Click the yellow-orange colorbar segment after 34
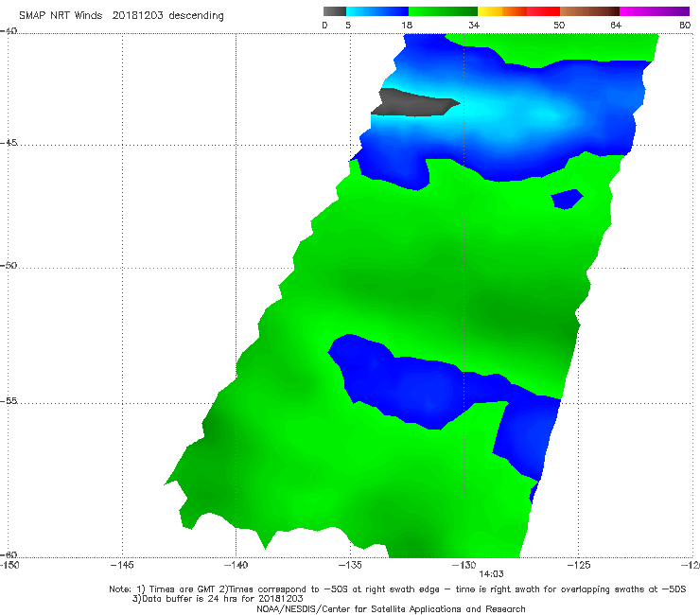The height and width of the screenshot is (615, 700). pos(502,11)
